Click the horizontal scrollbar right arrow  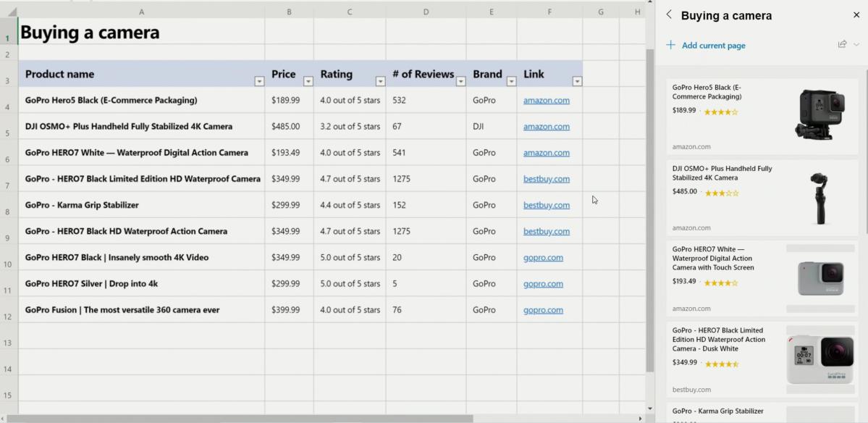coord(641,419)
